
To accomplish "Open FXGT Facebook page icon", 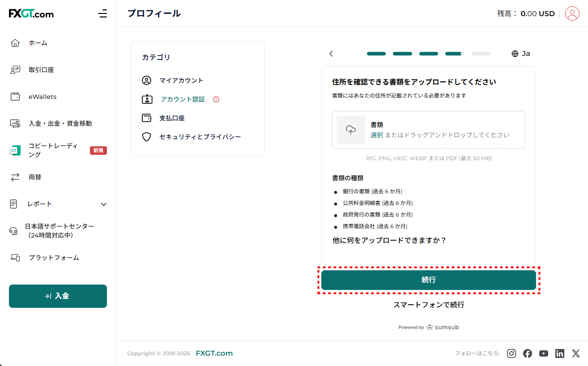I will tap(528, 353).
